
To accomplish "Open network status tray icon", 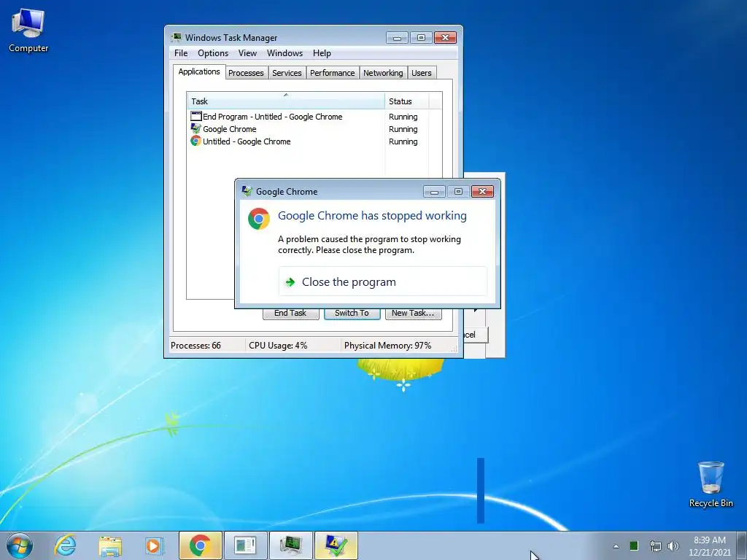I will 656,546.
